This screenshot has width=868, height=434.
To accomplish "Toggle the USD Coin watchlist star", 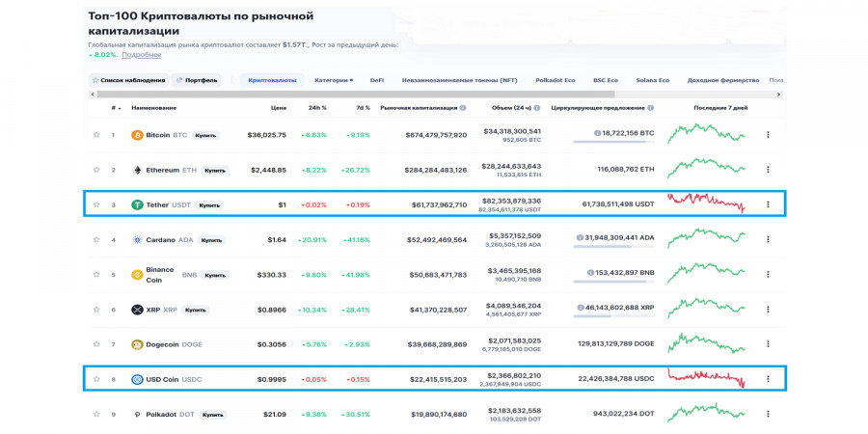I will (x=96, y=379).
